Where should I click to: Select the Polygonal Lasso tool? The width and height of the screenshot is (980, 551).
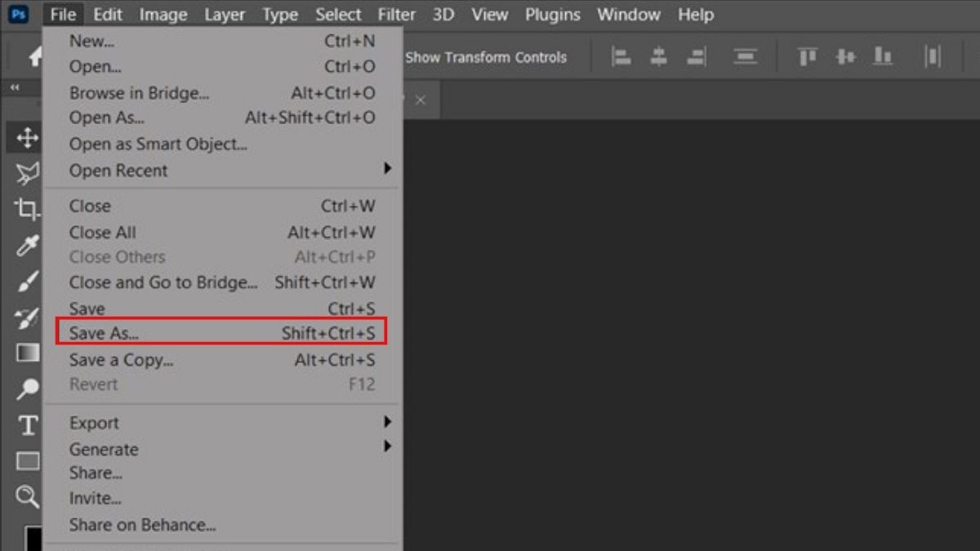[28, 173]
